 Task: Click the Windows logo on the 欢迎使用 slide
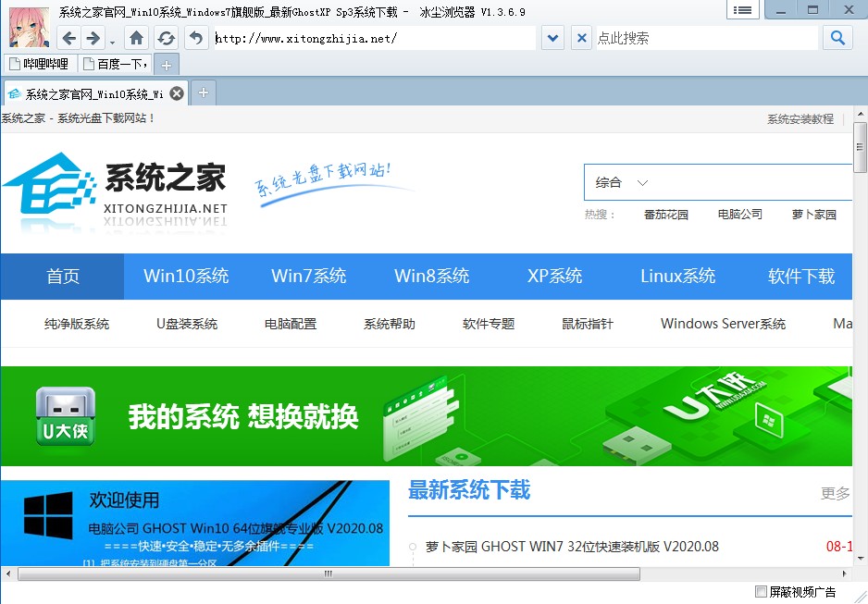click(48, 515)
